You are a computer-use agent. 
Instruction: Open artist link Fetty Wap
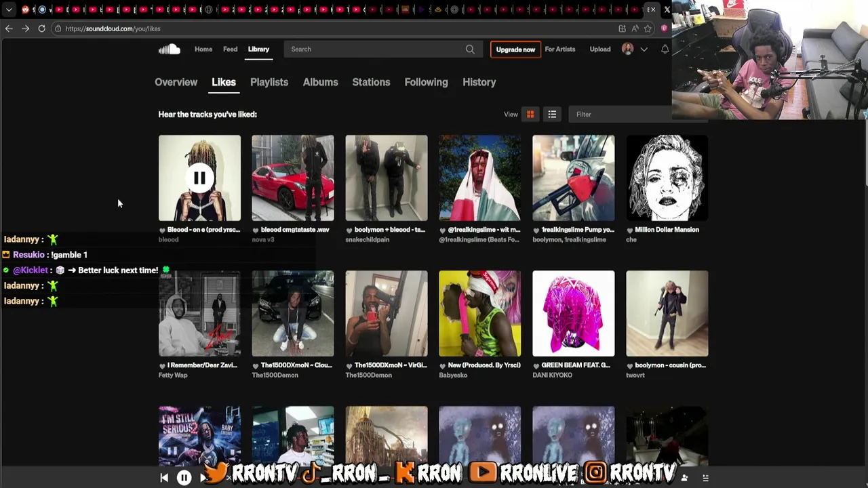tap(173, 375)
